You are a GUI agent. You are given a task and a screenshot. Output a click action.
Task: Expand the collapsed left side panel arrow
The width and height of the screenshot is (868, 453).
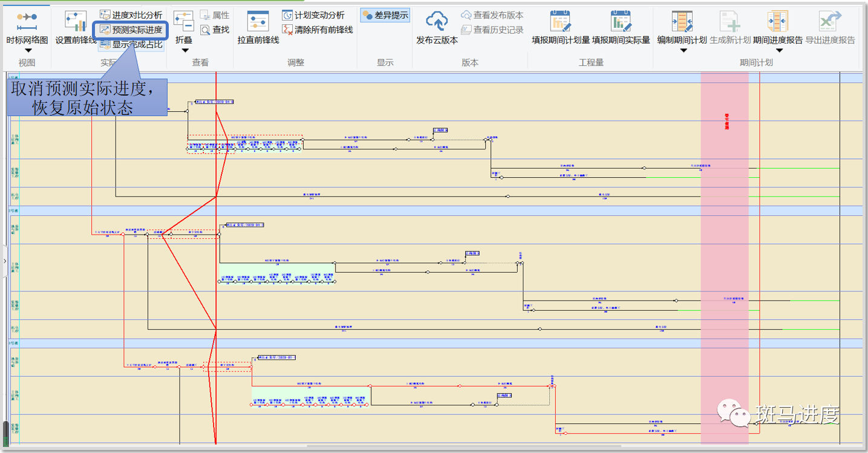point(5,261)
